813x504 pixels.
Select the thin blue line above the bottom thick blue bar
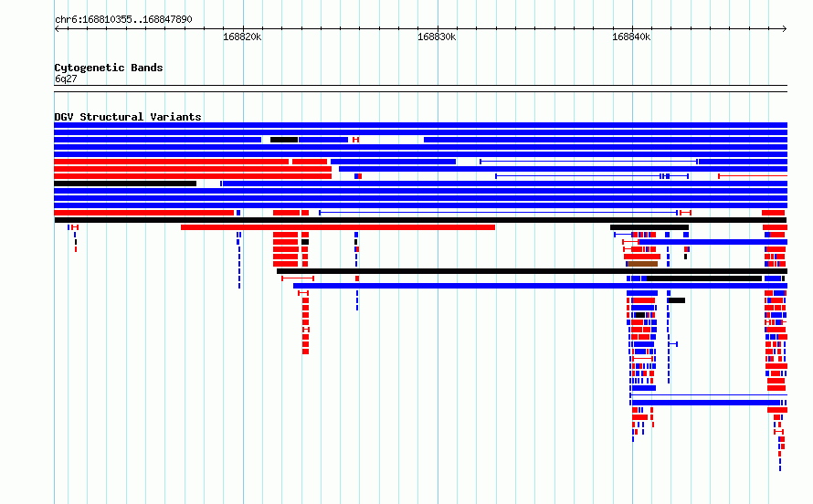click(708, 395)
